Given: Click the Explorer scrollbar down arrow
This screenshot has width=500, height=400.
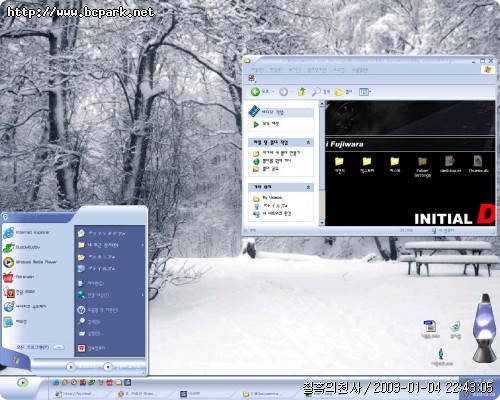Looking at the screenshot, I should click(322, 223).
